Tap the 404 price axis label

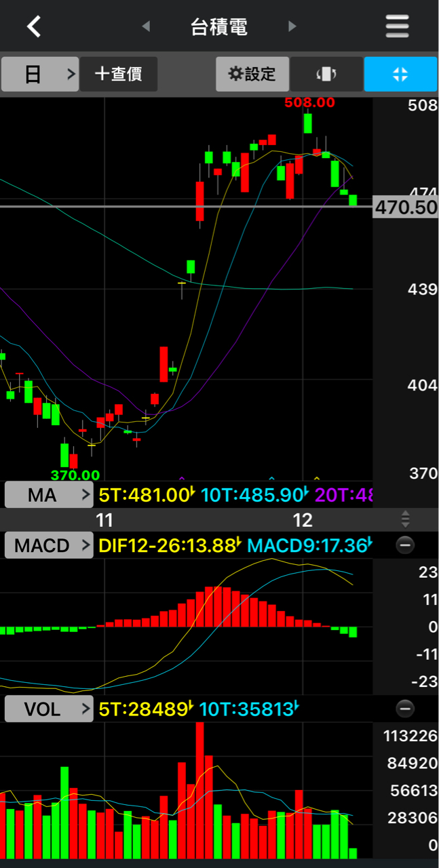click(x=423, y=385)
